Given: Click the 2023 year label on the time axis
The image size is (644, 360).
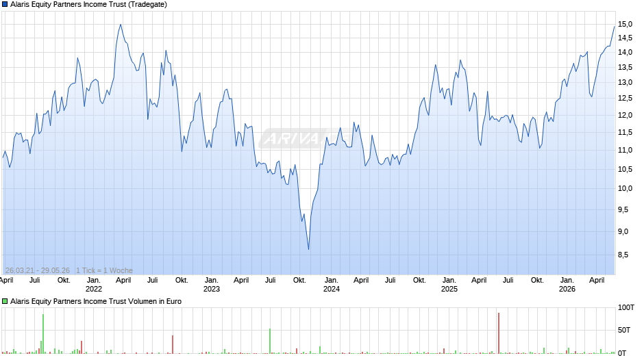Looking at the screenshot, I should [x=212, y=289].
